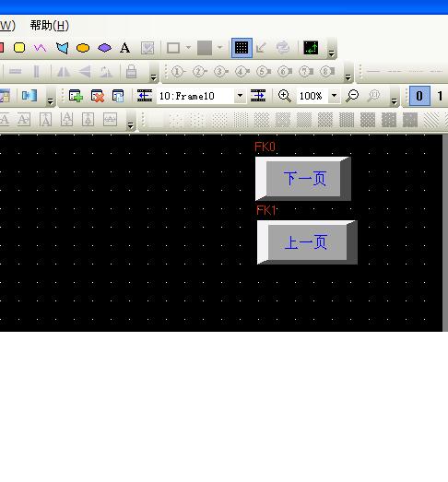Click the delete frame icon with red X
This screenshot has width=448, height=482.
98,96
